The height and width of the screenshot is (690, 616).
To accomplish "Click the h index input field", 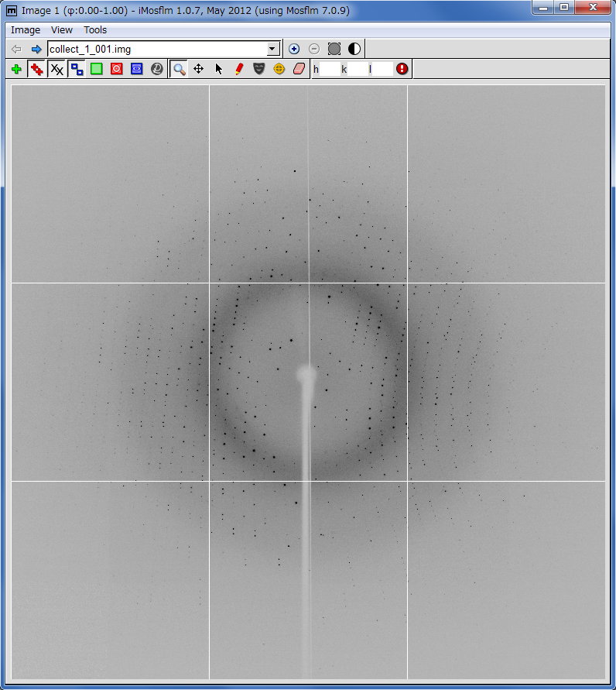I will (x=330, y=69).
